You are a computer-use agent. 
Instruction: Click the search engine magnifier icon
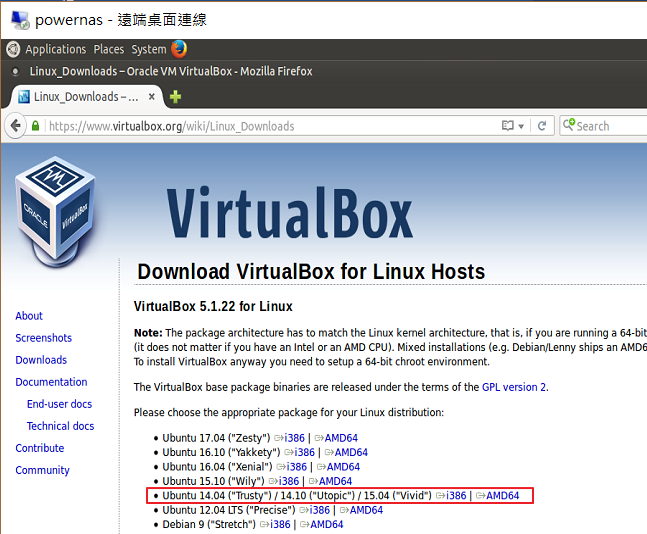(569, 125)
